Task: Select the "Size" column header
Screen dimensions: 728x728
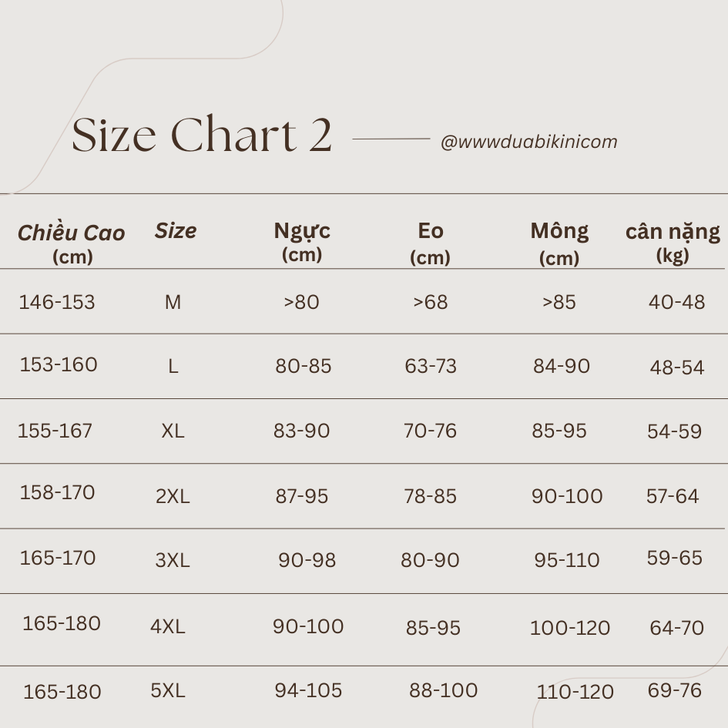Action: (176, 230)
